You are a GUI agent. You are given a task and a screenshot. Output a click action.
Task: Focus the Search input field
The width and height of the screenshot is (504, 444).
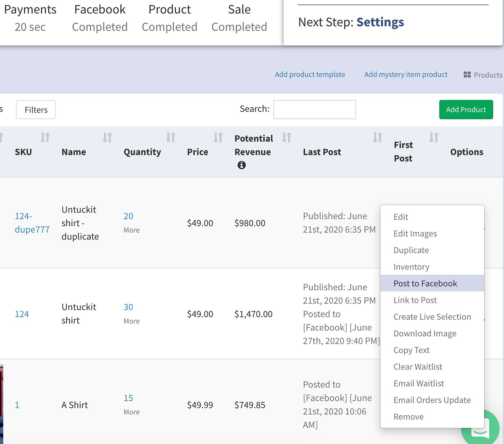[x=315, y=109]
